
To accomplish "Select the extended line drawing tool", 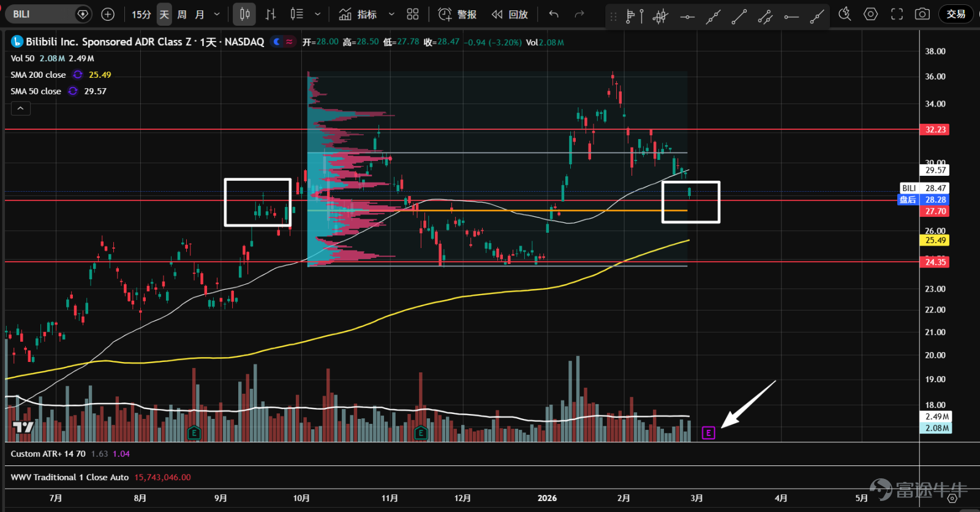I will (713, 17).
